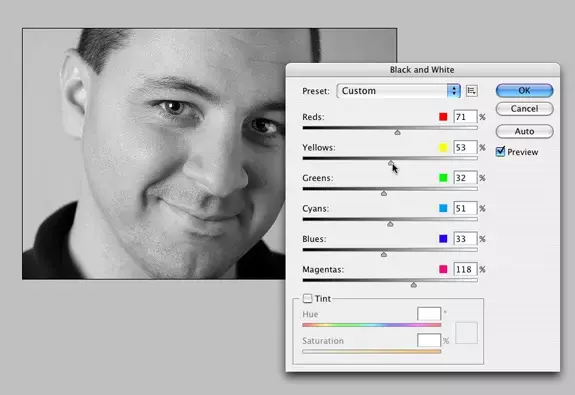Image resolution: width=575 pixels, height=395 pixels.
Task: Open the preset options menu icon
Action: (472, 91)
